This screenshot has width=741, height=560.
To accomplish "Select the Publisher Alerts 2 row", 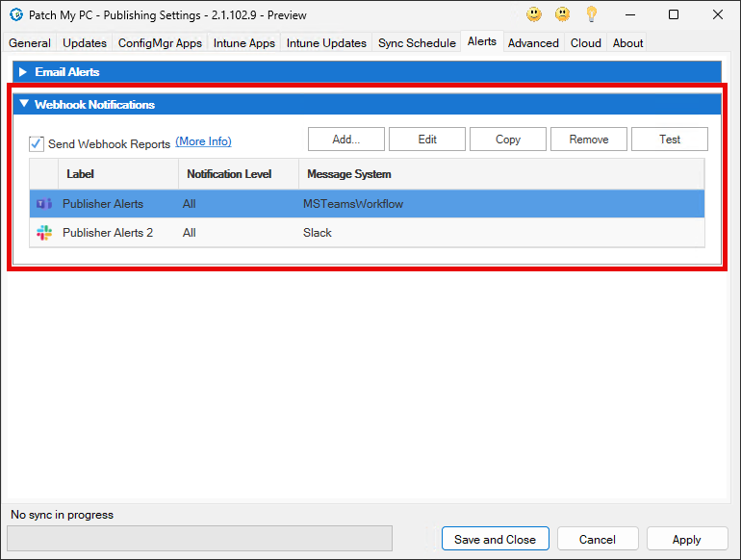I will pos(107,233).
